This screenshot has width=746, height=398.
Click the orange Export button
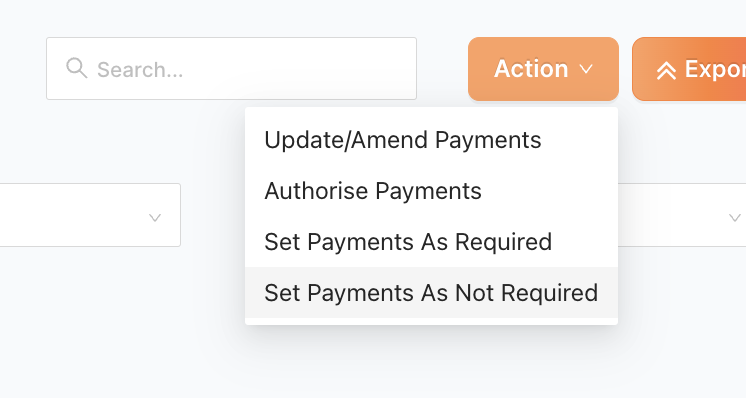[689, 69]
